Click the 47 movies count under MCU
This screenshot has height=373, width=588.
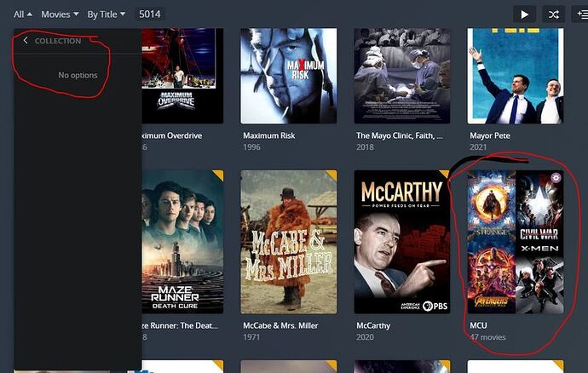pyautogui.click(x=487, y=337)
